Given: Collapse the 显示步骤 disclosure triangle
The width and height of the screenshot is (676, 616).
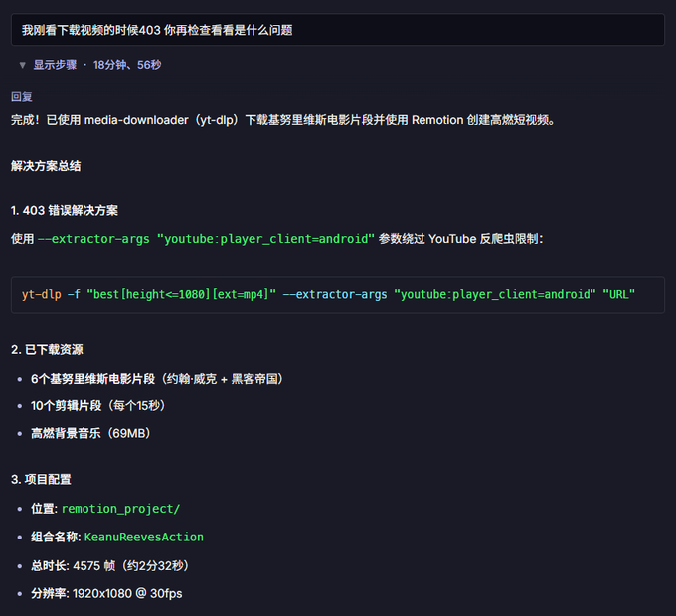Looking at the screenshot, I should tap(23, 65).
